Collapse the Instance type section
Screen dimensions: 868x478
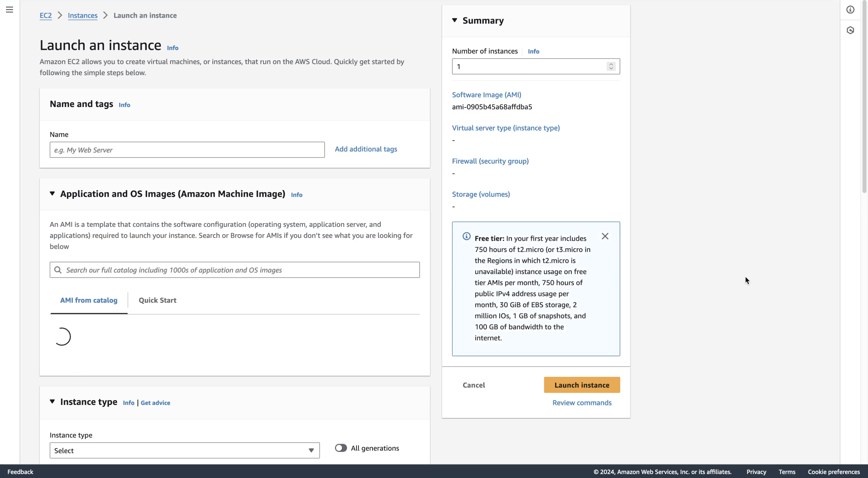tap(52, 401)
